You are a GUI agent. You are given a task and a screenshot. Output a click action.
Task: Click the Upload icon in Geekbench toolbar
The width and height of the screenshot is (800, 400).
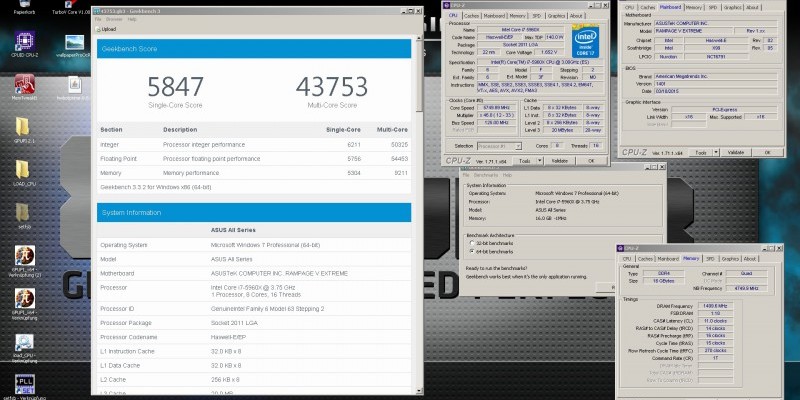click(98, 29)
